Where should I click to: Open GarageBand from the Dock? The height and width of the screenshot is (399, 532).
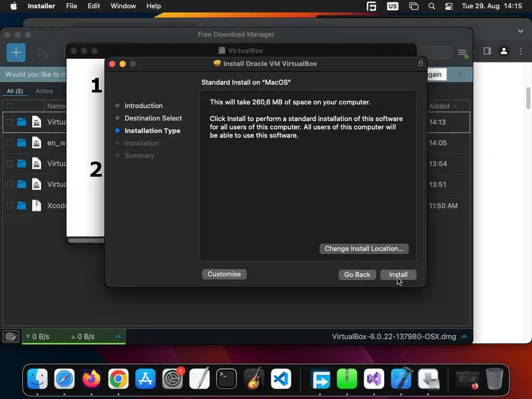254,379
